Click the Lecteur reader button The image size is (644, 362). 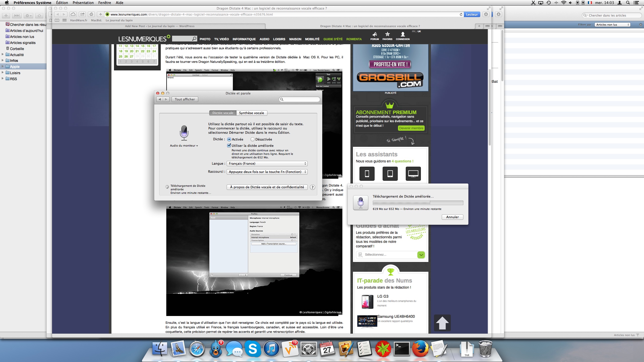click(472, 14)
